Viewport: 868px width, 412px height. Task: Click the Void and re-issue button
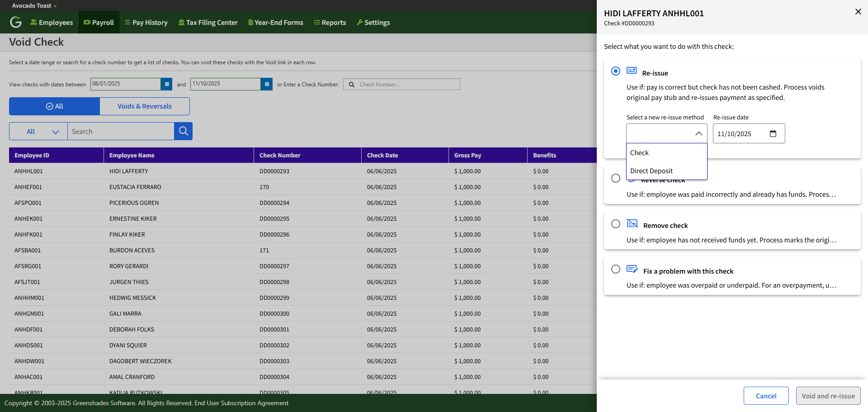tap(828, 396)
